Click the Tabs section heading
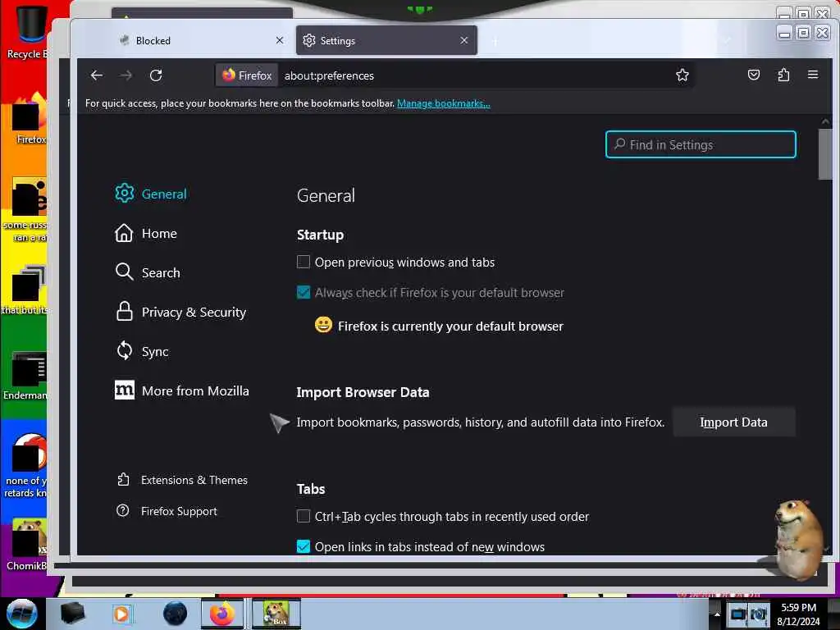This screenshot has width=840, height=630. point(311,489)
